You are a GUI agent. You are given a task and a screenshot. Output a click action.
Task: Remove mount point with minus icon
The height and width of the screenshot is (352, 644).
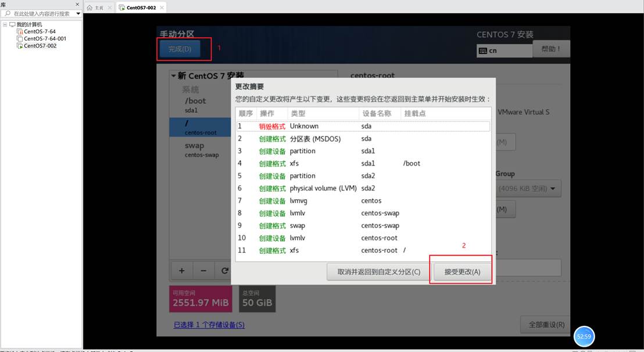point(203,270)
